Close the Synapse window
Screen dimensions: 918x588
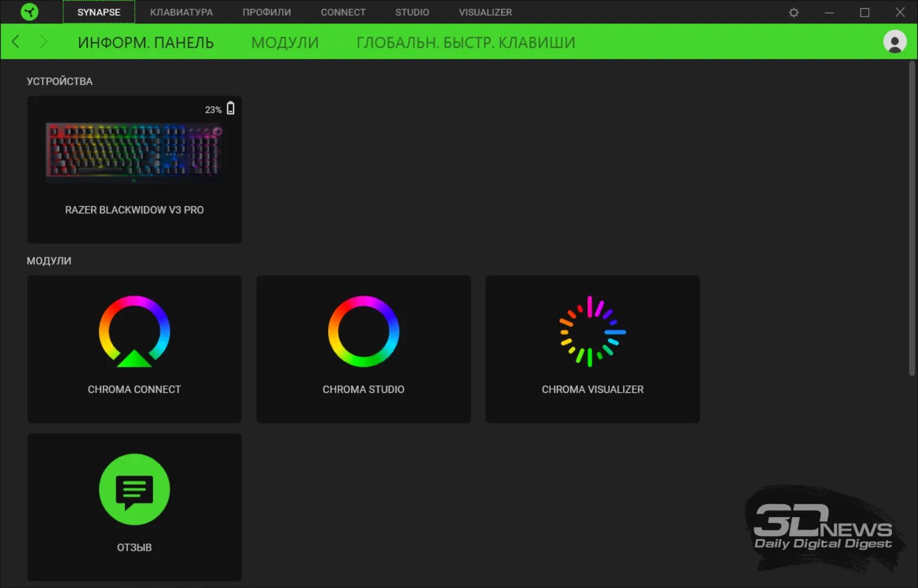click(900, 12)
